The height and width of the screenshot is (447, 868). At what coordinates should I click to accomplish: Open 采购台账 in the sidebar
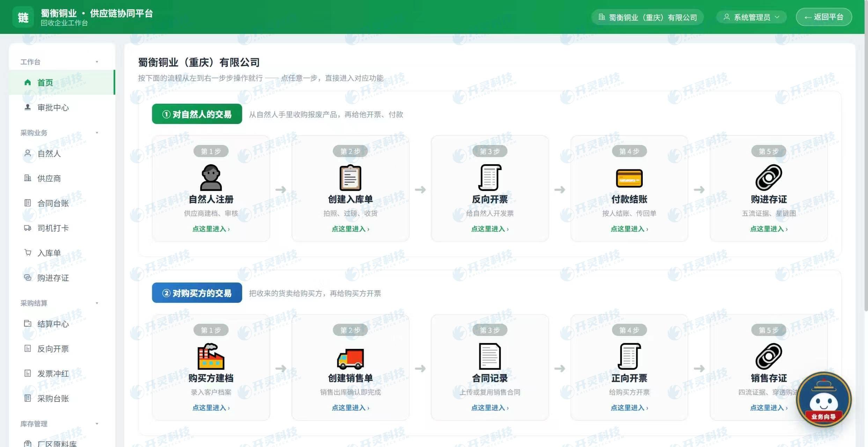point(62,398)
